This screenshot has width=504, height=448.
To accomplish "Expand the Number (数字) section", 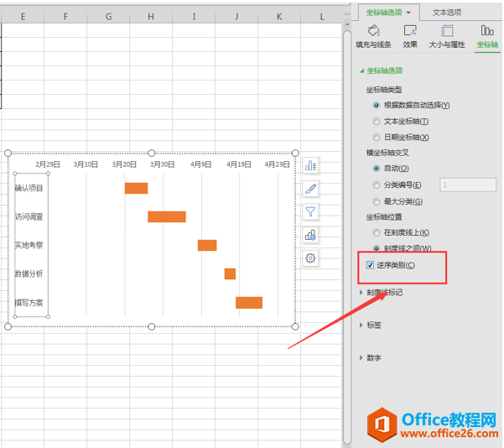I will (371, 358).
